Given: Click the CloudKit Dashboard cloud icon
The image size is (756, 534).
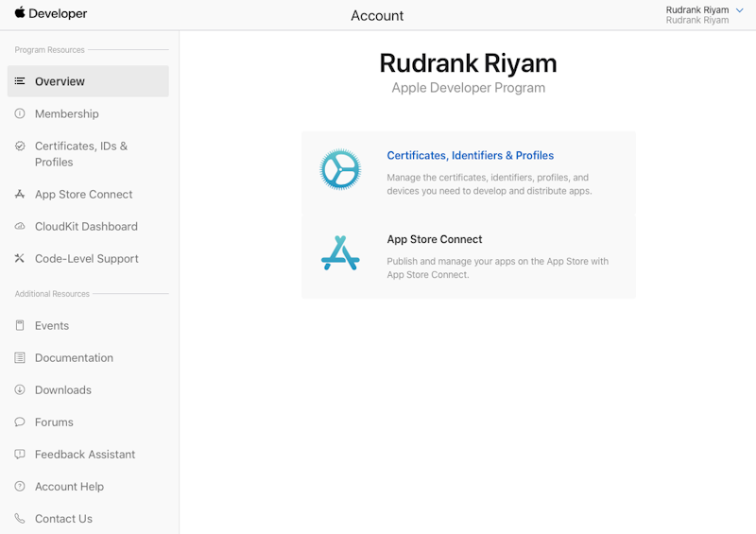Looking at the screenshot, I should tap(20, 227).
